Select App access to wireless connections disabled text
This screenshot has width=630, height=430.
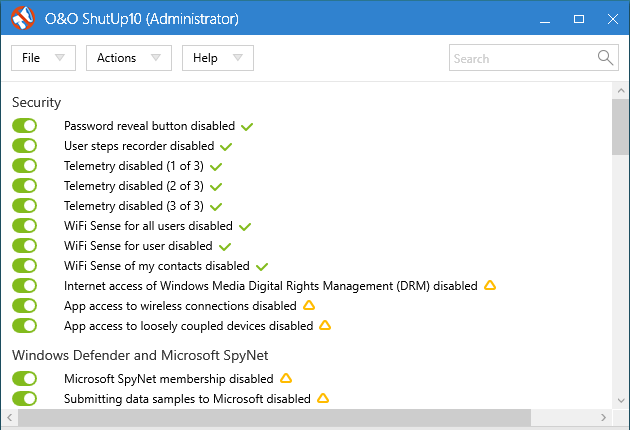click(x=180, y=306)
